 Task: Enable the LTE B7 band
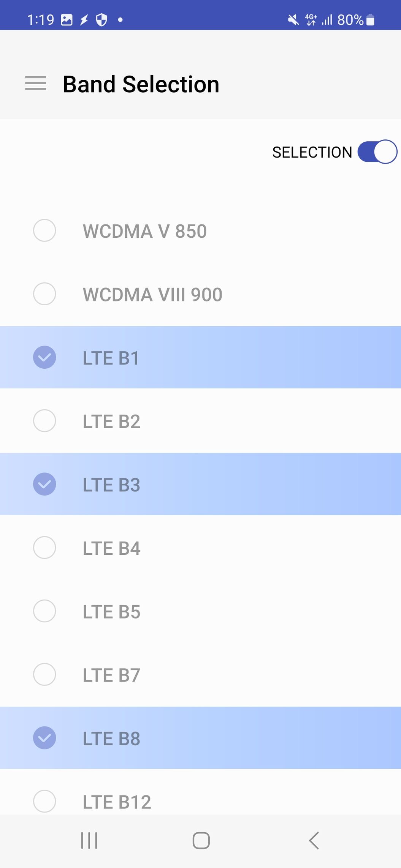click(x=44, y=674)
